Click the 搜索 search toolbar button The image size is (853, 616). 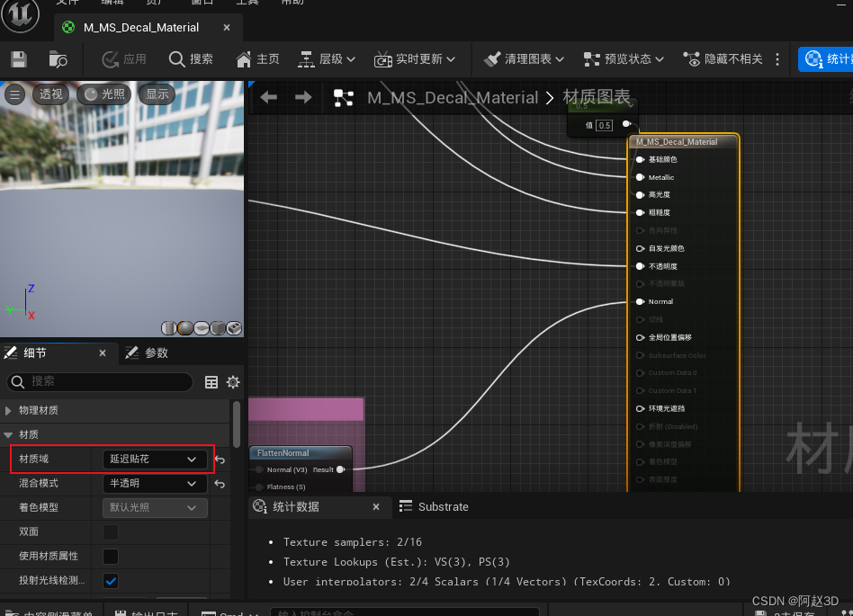click(191, 59)
